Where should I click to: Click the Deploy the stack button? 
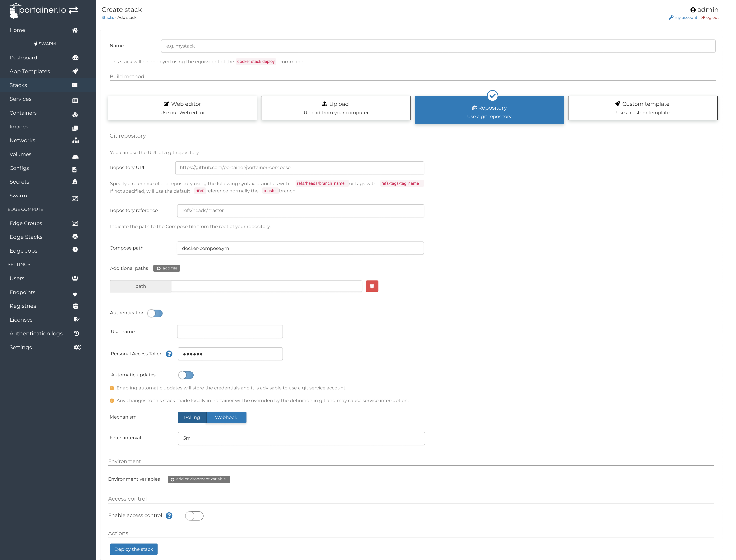[x=133, y=549]
